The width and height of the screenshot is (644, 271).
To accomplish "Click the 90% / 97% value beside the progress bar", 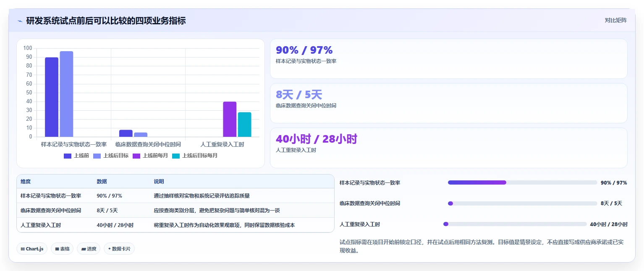I will coord(614,183).
